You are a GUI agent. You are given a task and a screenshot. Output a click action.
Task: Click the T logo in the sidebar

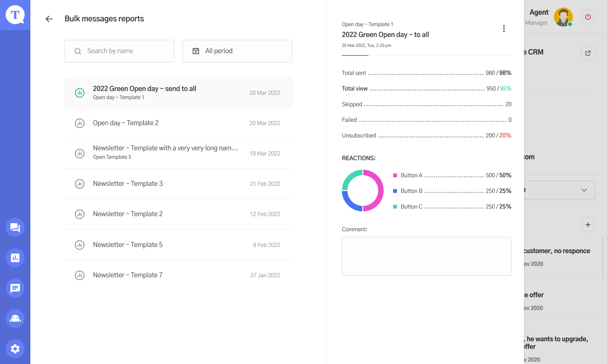[15, 15]
